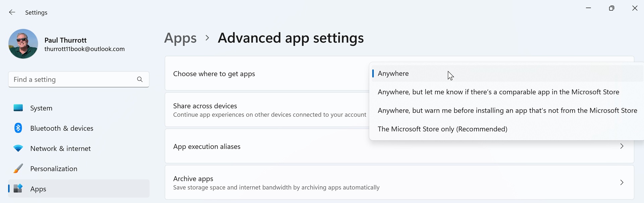Open Network & internet settings
This screenshot has width=644, height=203.
(60, 148)
